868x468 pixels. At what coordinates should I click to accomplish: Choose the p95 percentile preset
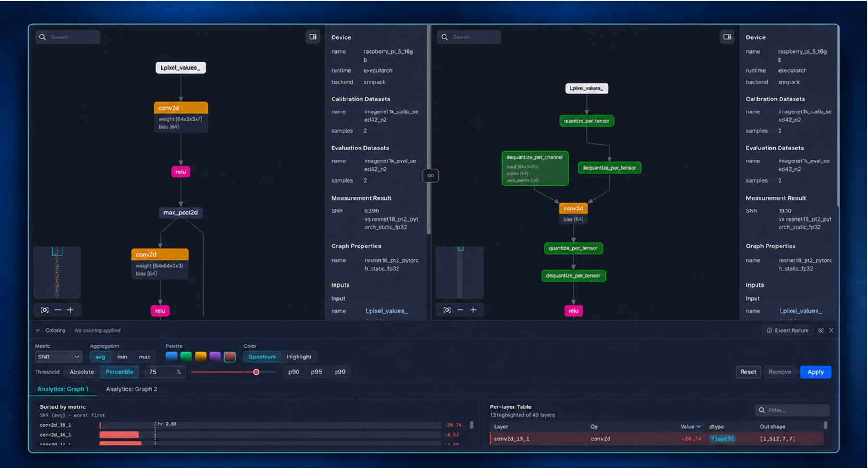(316, 372)
